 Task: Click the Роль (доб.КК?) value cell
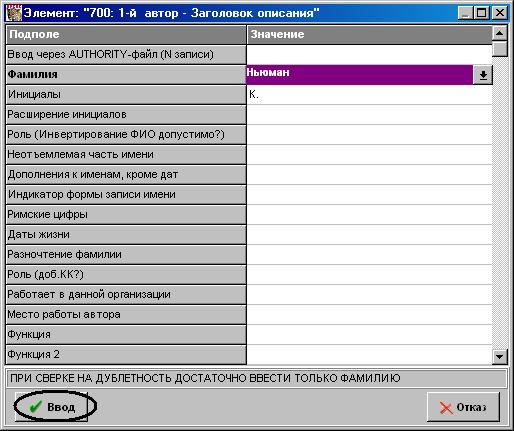pos(369,275)
